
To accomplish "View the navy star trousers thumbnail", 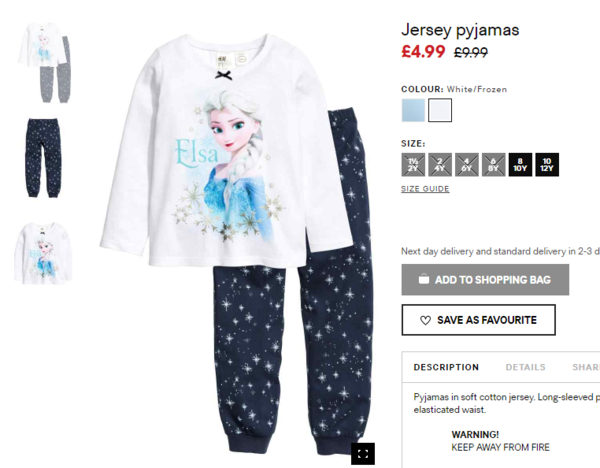I will coord(43,158).
